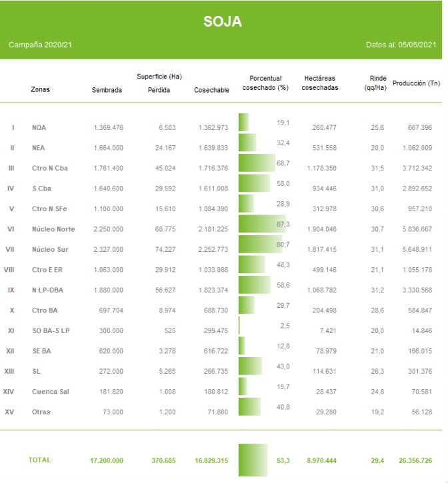
Task: Click the Zonas column header
Action: pyautogui.click(x=40, y=89)
